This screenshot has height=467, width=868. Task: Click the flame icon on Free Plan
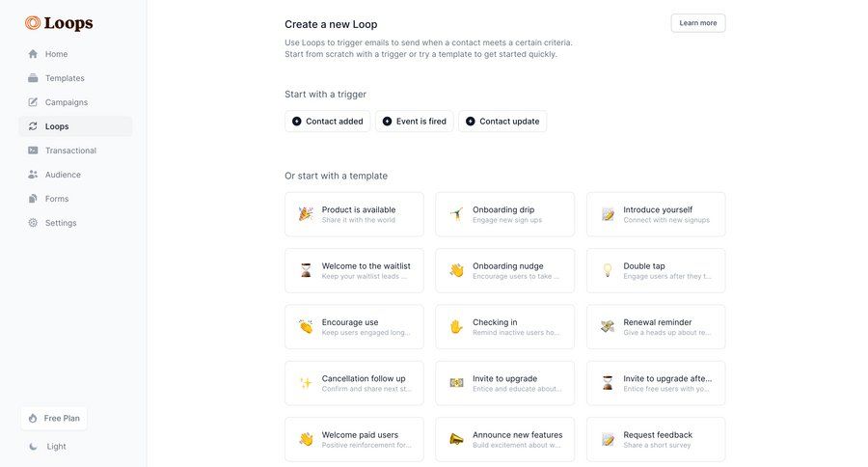click(33, 419)
